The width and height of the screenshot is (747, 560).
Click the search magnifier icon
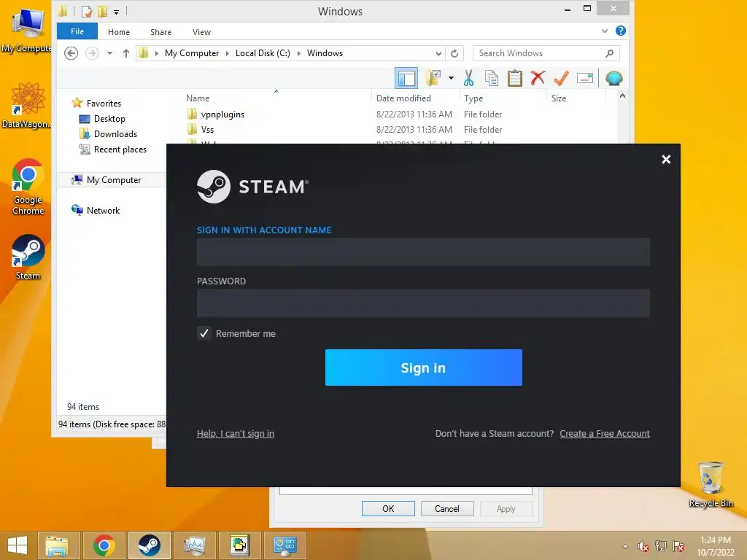pyautogui.click(x=609, y=53)
